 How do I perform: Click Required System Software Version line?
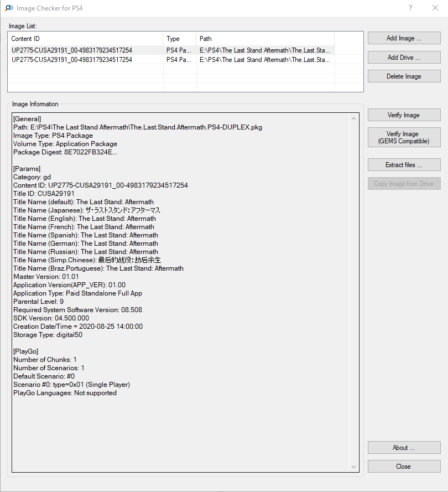pyautogui.click(x=78, y=310)
